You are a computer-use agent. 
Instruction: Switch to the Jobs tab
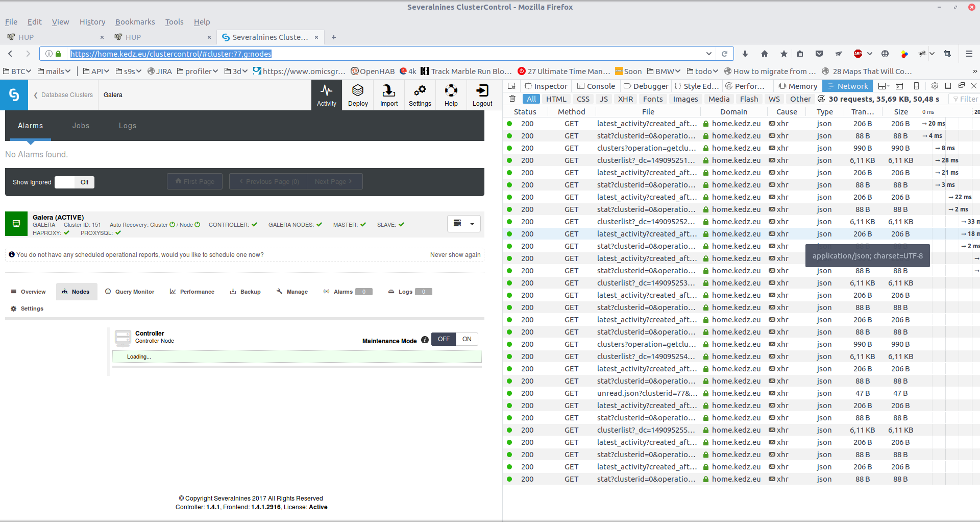pyautogui.click(x=81, y=126)
